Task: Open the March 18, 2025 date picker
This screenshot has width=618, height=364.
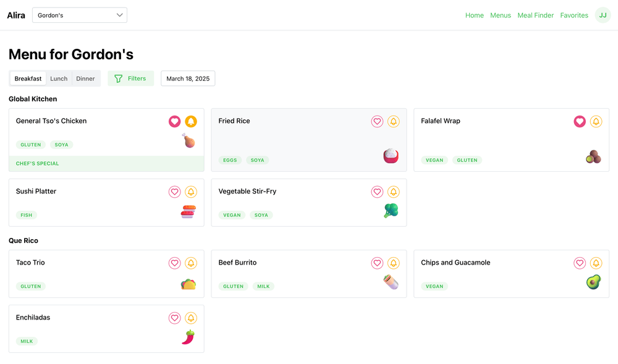Action: pos(187,78)
